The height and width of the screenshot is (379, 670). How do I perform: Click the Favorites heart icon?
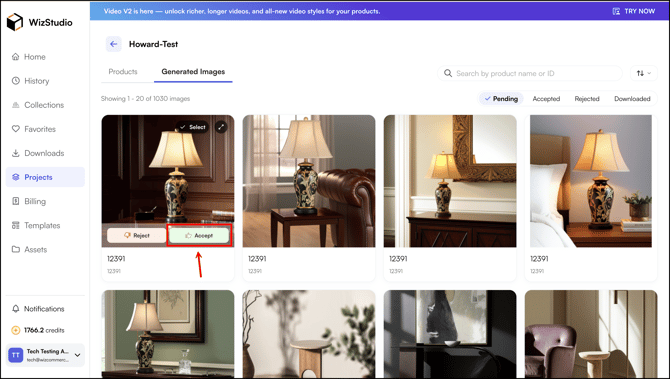(16, 129)
